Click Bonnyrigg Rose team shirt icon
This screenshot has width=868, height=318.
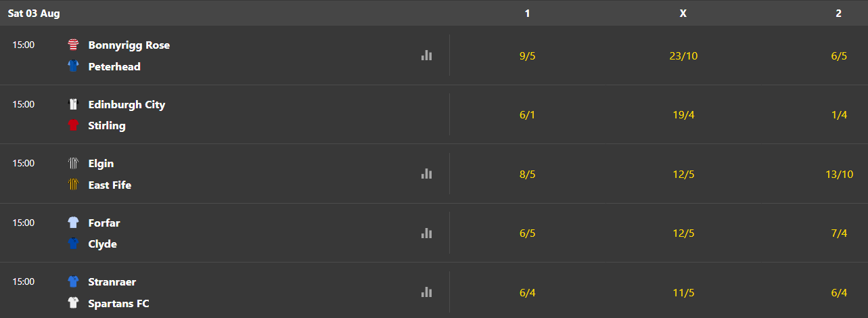[x=73, y=45]
